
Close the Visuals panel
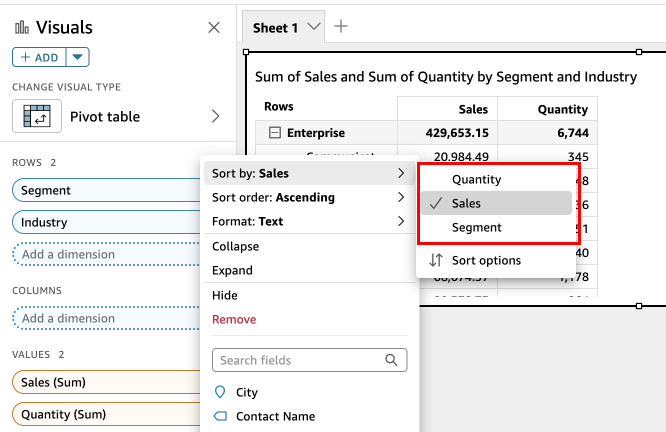pos(214,28)
